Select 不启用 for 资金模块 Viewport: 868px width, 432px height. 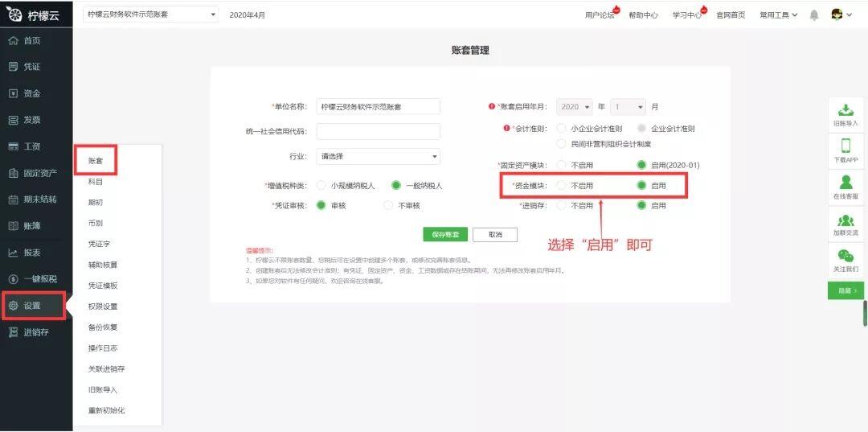561,186
